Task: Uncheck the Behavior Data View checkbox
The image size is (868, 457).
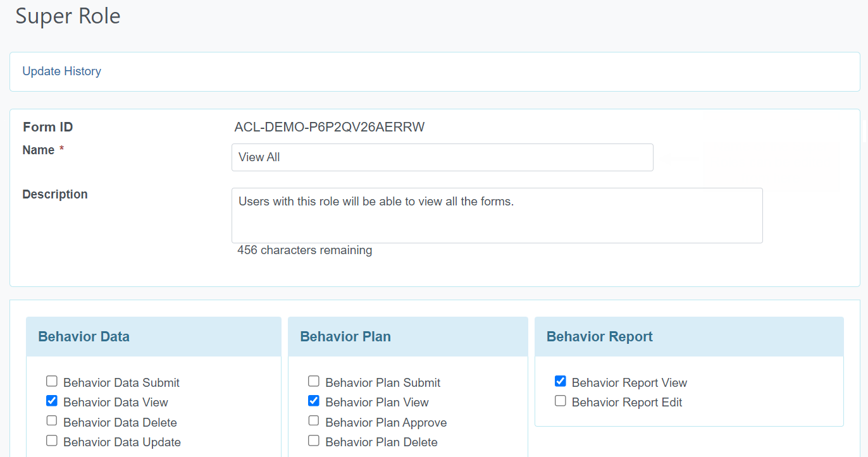Action: (x=52, y=401)
